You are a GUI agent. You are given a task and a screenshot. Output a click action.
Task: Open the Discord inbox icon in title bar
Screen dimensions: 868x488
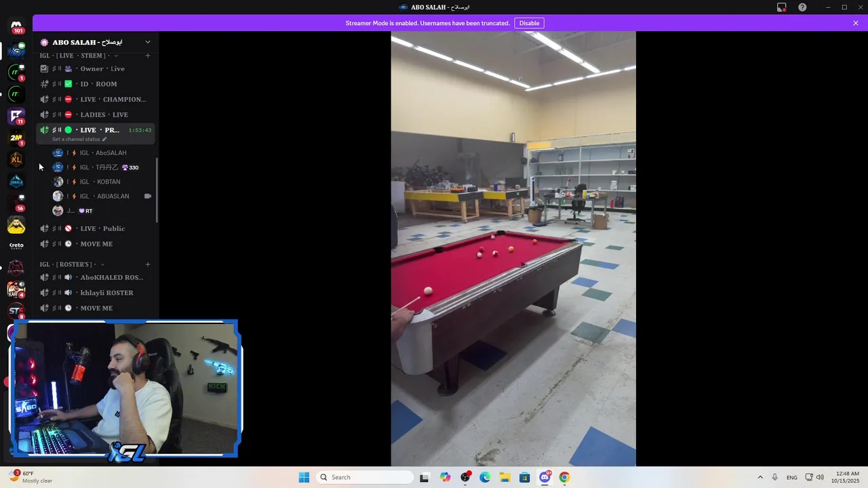[x=782, y=7]
